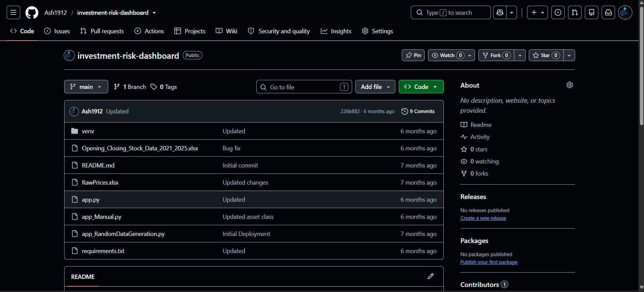Expand the Copilot options dropdown arrow

click(x=512, y=13)
